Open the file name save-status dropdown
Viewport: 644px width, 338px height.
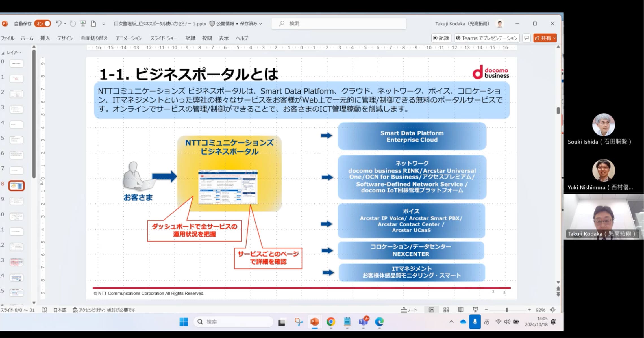pos(260,24)
